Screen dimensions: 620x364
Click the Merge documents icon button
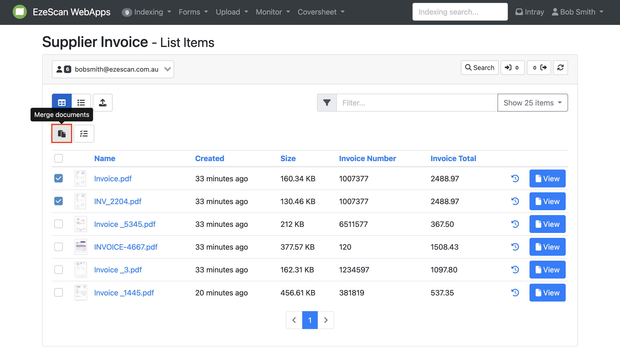click(x=62, y=133)
